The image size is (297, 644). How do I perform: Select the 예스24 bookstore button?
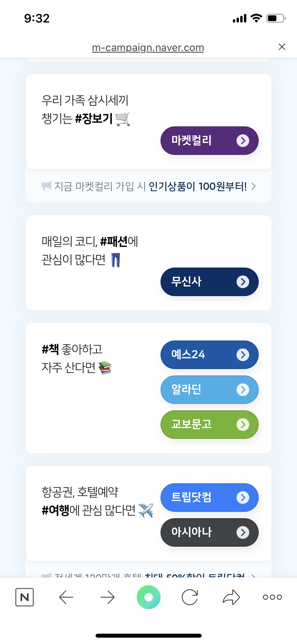[210, 355]
